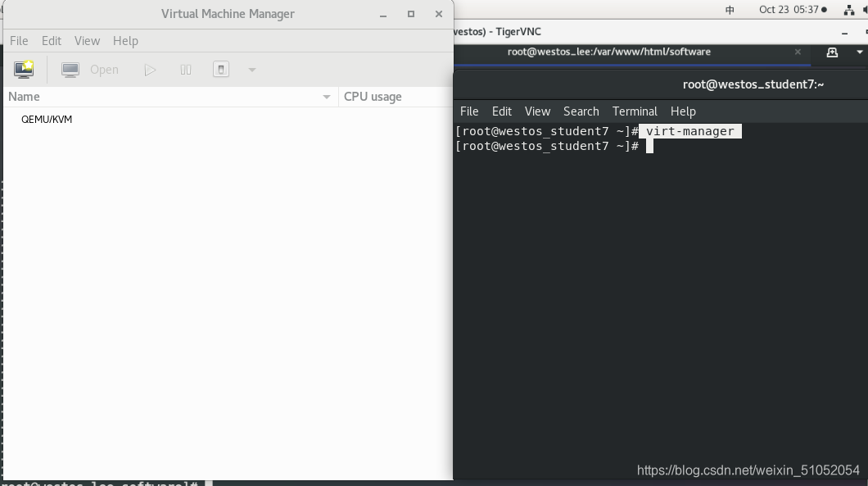Select the QEMU/KVM connection row
This screenshot has width=868, height=486.
(x=228, y=119)
